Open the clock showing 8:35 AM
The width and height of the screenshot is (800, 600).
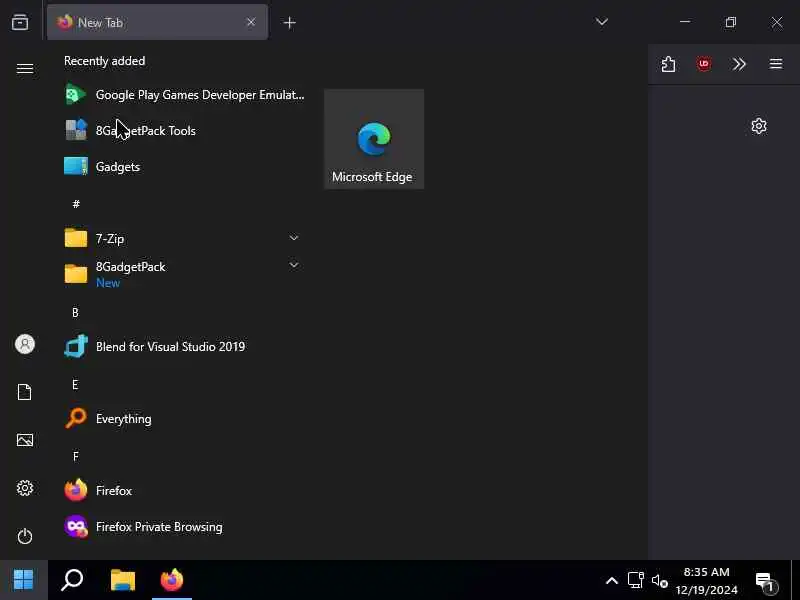pyautogui.click(x=706, y=581)
